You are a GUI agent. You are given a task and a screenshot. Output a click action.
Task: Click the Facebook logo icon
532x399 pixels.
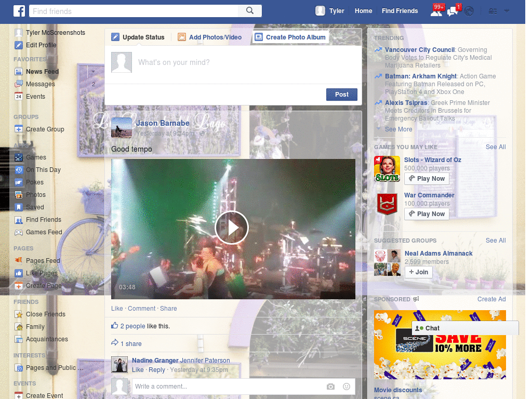(19, 11)
